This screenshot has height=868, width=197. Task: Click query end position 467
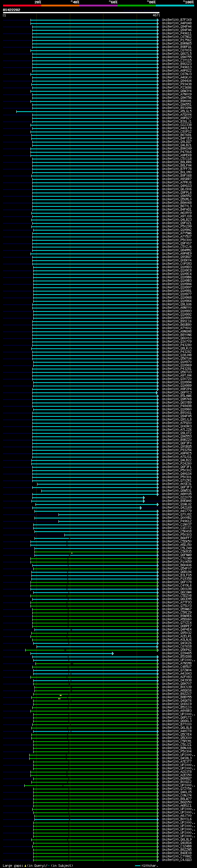[x=155, y=15]
